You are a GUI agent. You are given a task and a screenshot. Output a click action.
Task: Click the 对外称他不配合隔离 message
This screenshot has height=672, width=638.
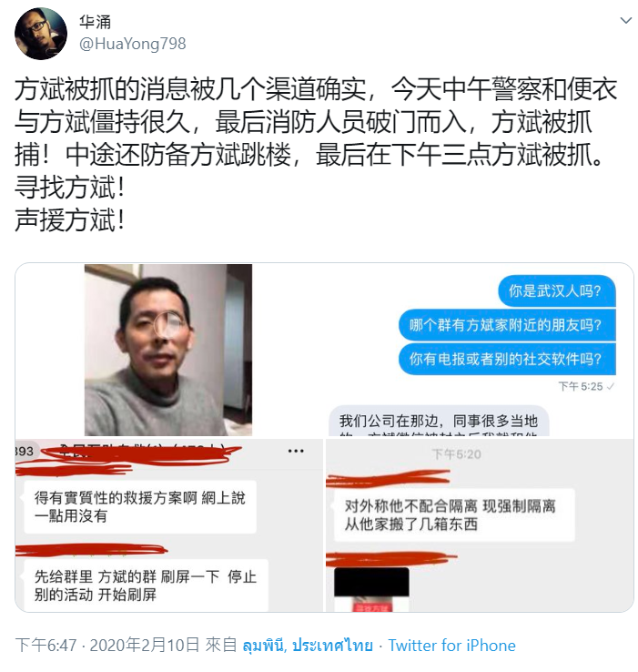pyautogui.click(x=454, y=514)
